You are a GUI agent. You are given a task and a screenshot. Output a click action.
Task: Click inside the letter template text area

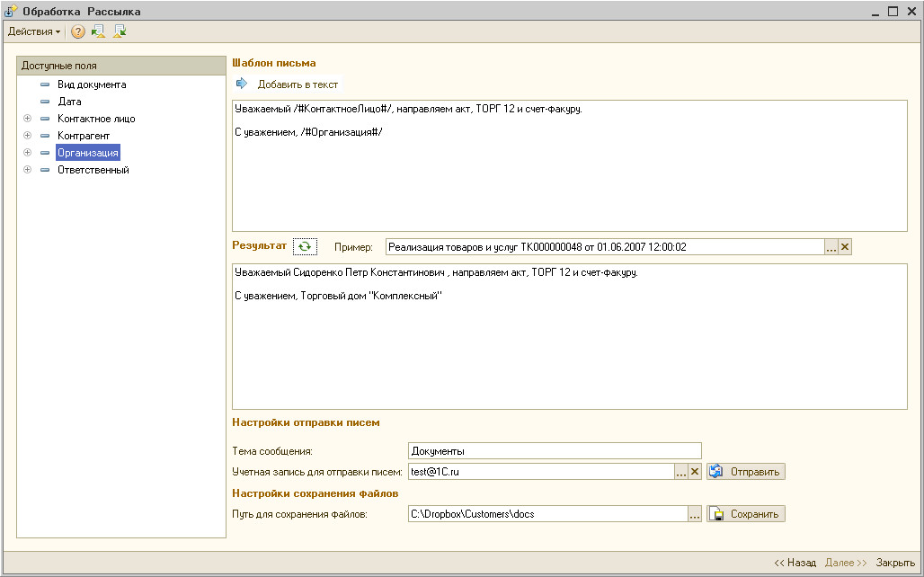(569, 165)
